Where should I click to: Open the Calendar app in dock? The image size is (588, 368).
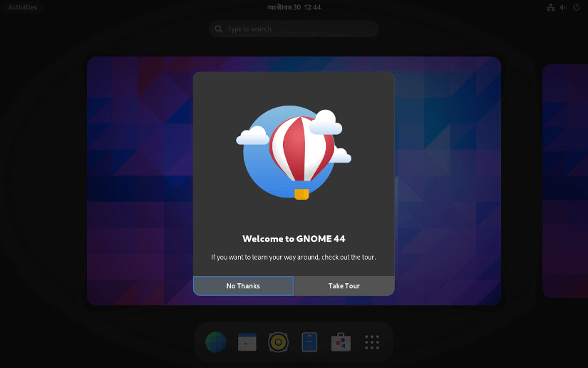247,342
